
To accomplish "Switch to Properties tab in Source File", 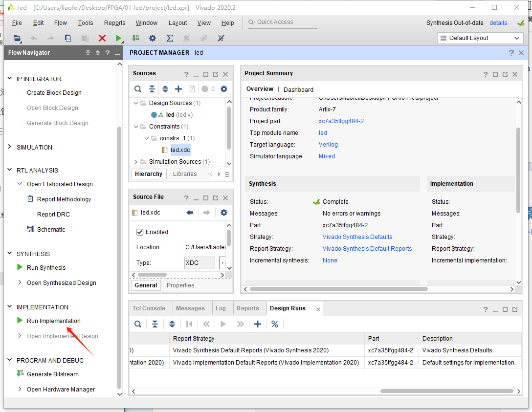I will point(180,285).
